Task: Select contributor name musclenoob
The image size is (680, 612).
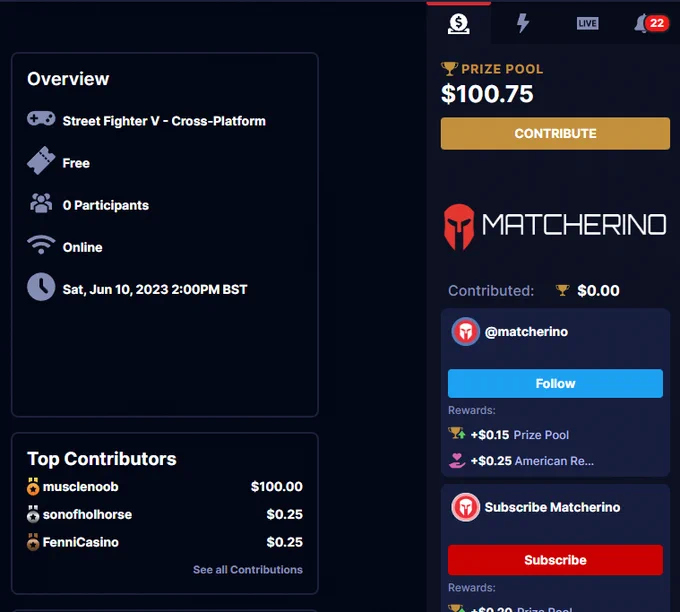Action: [81, 487]
